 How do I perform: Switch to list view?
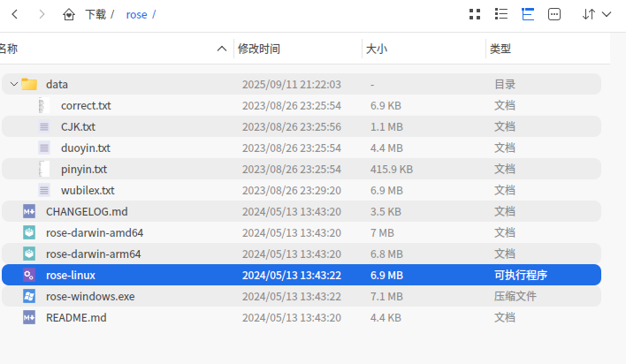pyautogui.click(x=501, y=14)
